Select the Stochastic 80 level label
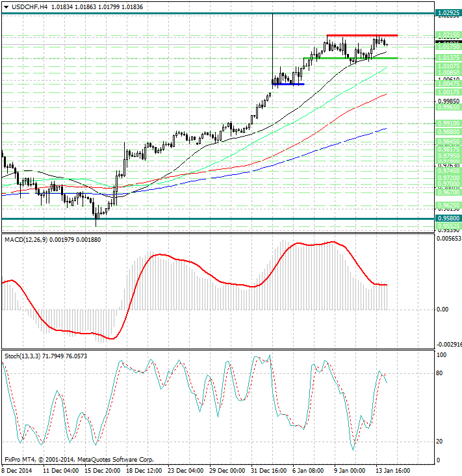This screenshot has width=462, height=476. [440, 373]
